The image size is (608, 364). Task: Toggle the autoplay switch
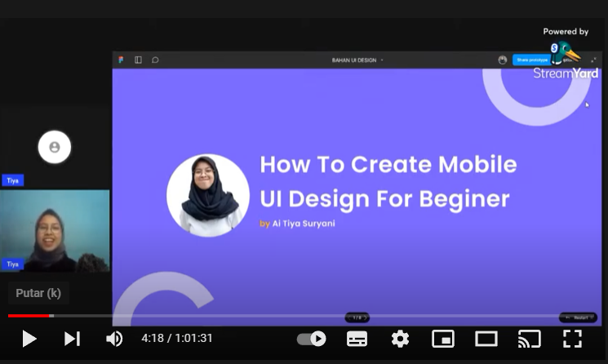click(x=312, y=339)
